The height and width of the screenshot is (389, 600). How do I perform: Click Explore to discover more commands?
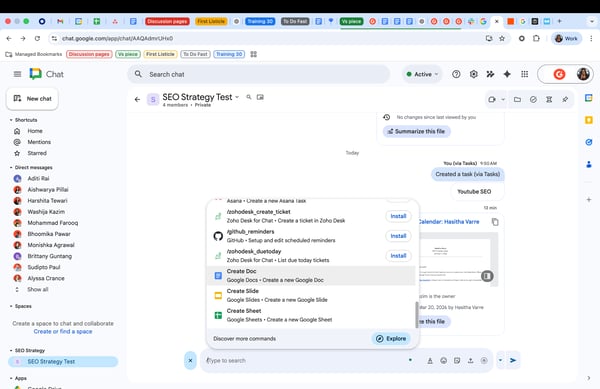tap(391, 339)
